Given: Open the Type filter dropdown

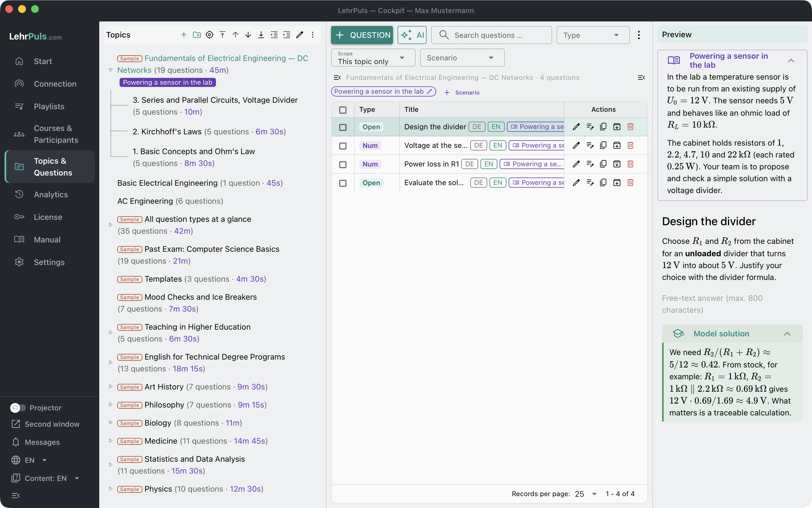Looking at the screenshot, I should [593, 35].
